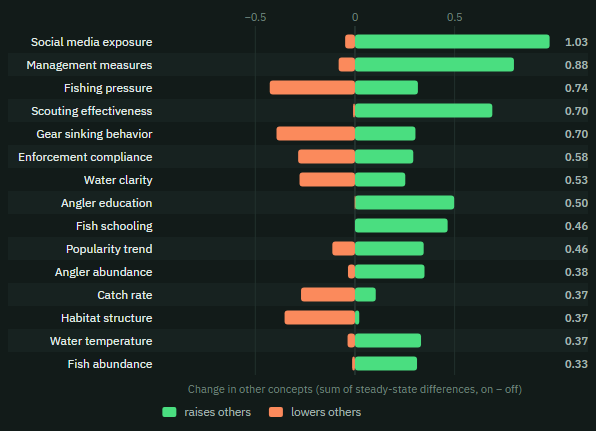The height and width of the screenshot is (431, 596).
Task: Click the Water clarity green bar
Action: coord(380,180)
